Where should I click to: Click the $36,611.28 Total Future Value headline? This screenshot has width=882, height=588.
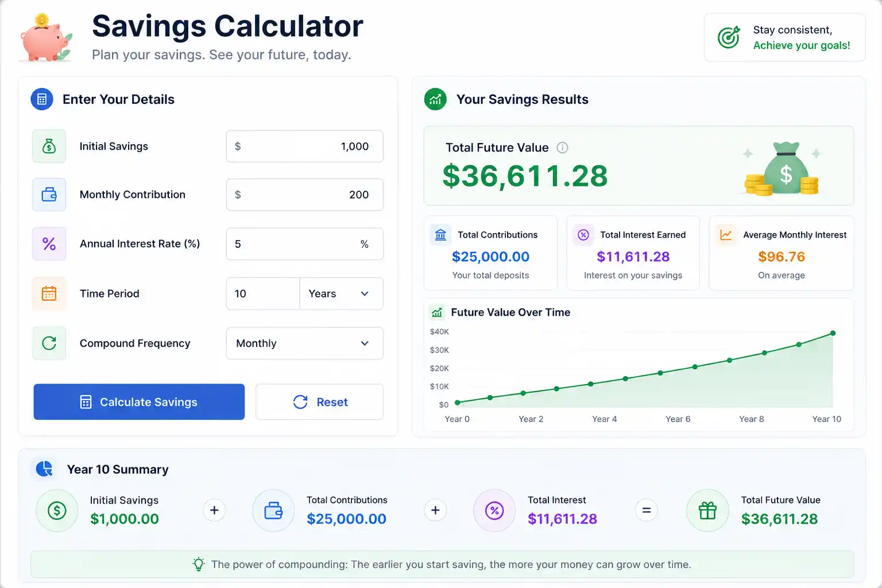[x=525, y=176]
